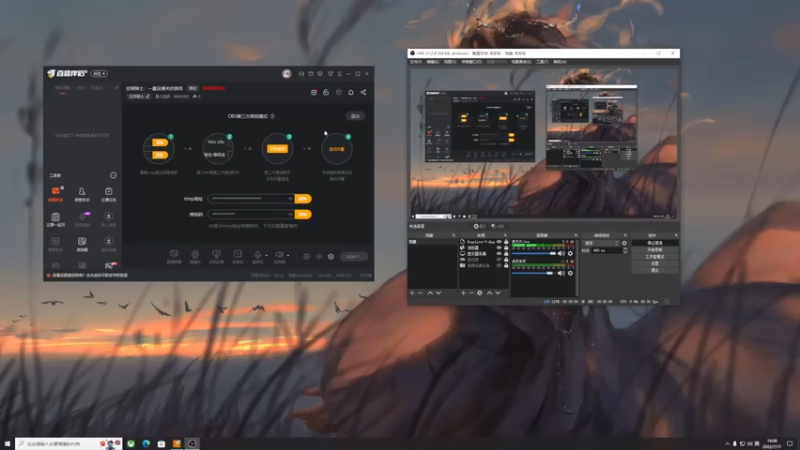Open OBS 视图(V) menu

tap(450, 62)
